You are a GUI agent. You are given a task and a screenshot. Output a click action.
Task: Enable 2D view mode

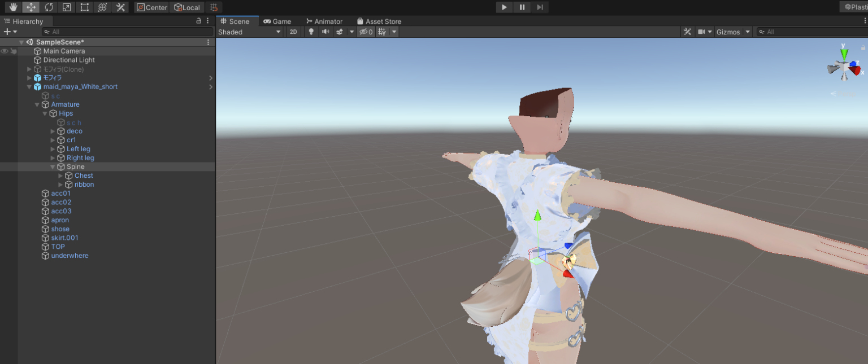pos(293,32)
